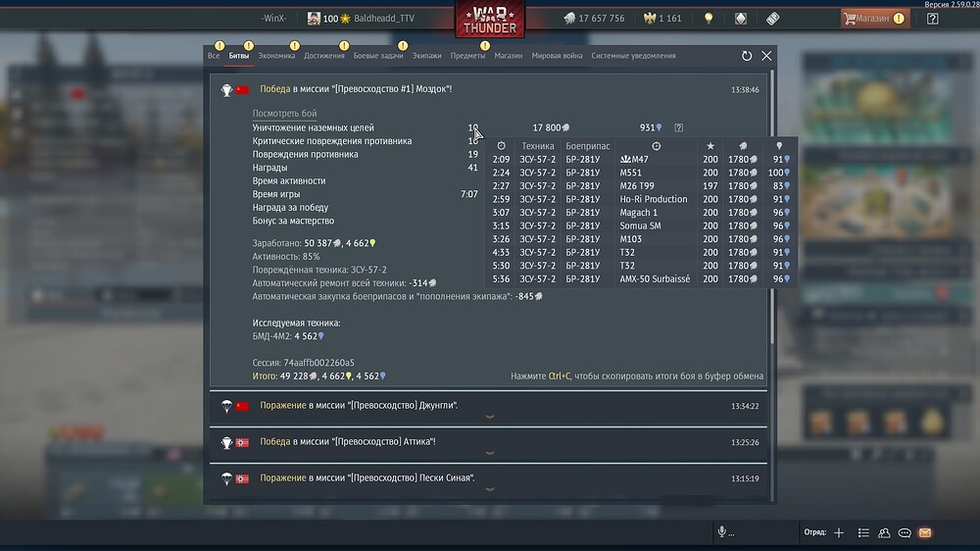Toggle the microphone voice chat icon
Viewport: 980px width, 551px height.
722,532
